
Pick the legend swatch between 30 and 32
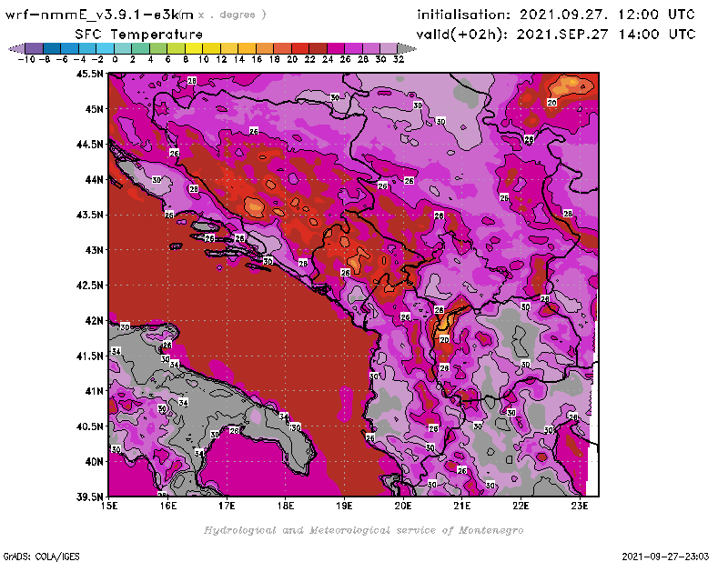pyautogui.click(x=389, y=48)
